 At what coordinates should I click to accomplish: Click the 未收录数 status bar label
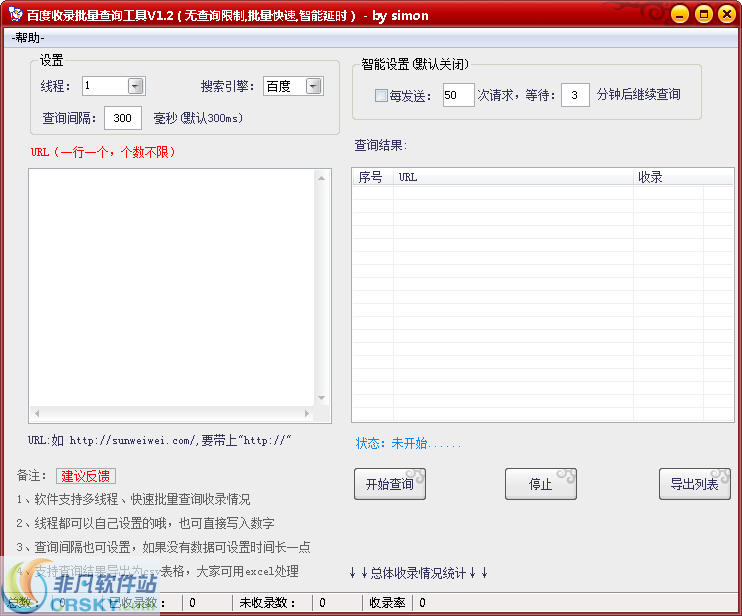267,603
